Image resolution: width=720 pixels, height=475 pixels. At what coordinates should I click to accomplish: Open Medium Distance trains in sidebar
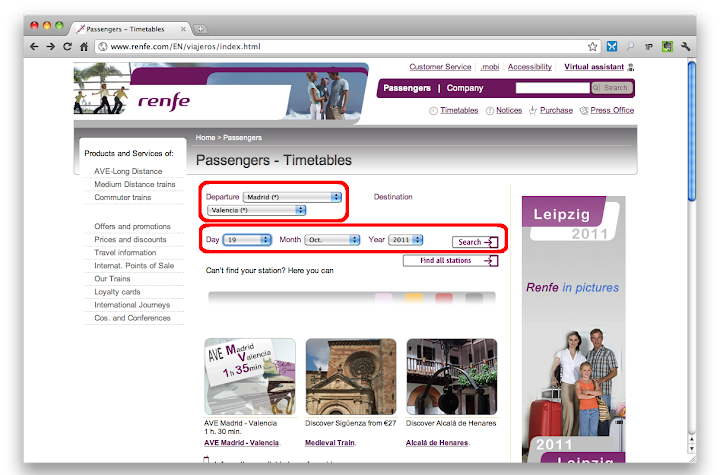tap(135, 184)
